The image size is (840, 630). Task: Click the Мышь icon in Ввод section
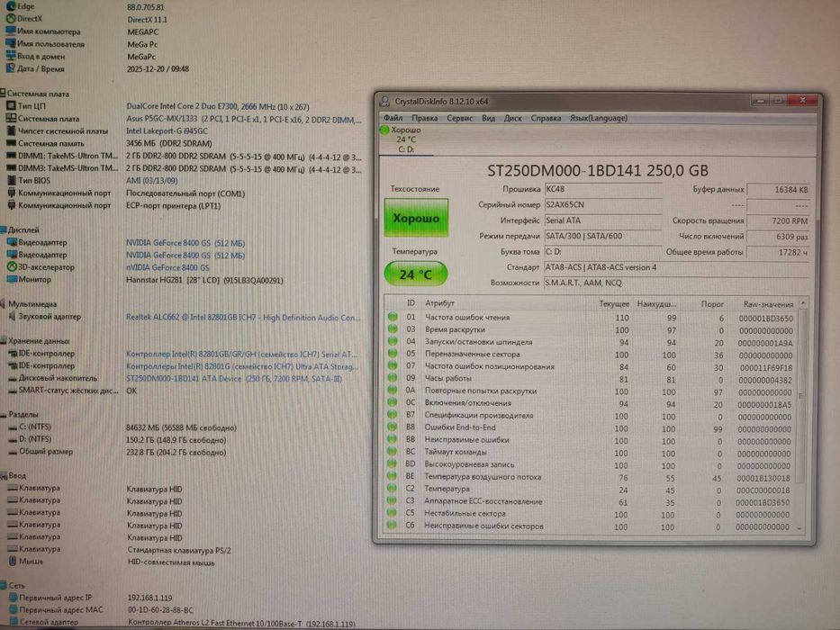13,561
